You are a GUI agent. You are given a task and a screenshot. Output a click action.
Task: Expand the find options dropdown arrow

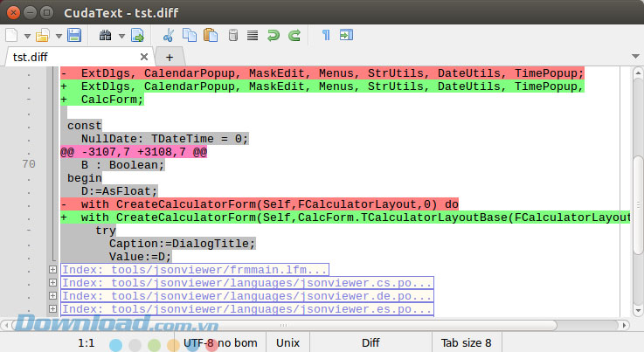click(121, 36)
